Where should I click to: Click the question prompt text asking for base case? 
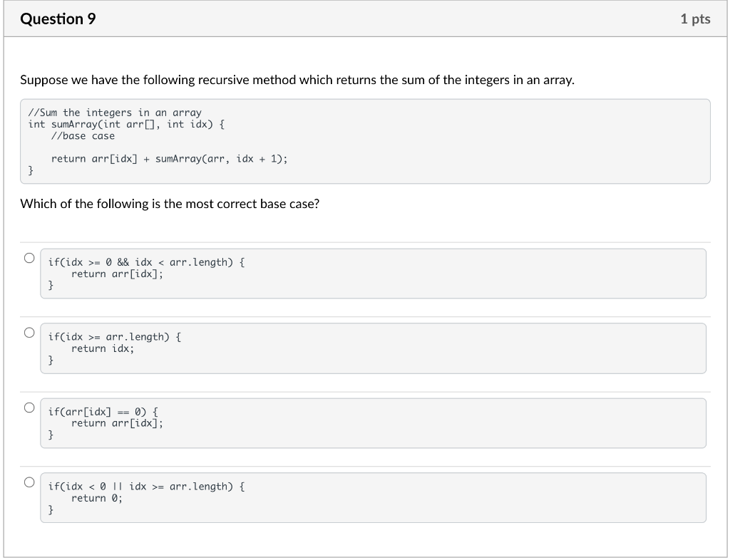pos(170,204)
